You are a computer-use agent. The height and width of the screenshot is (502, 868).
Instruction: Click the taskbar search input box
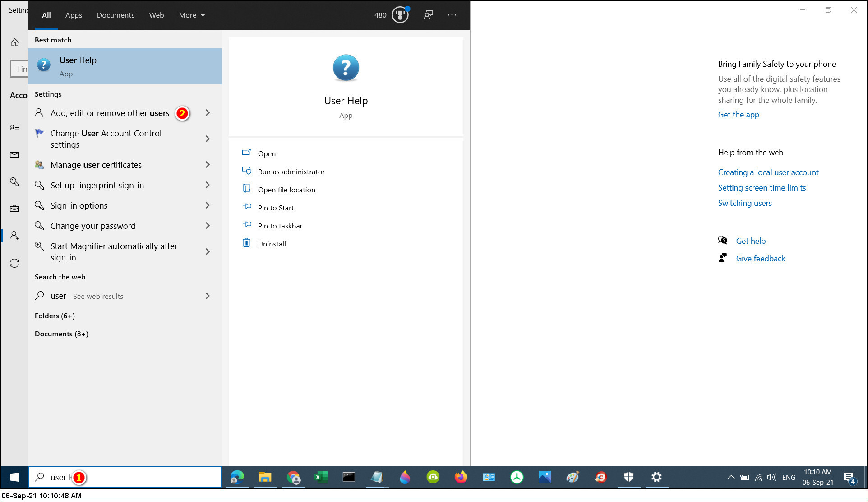[144, 477]
